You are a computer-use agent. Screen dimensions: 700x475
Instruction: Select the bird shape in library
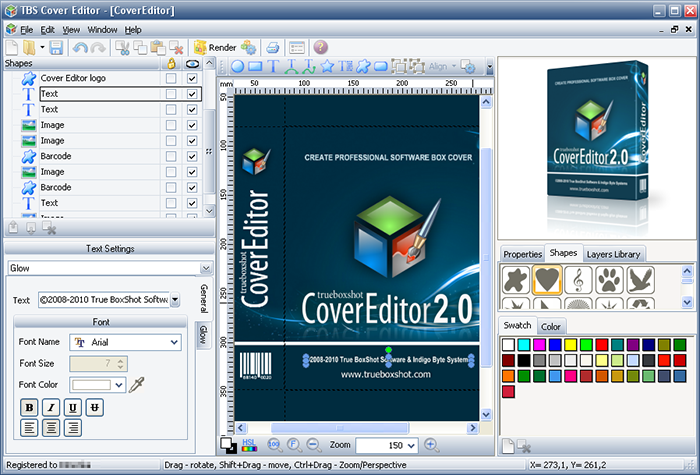click(x=640, y=280)
